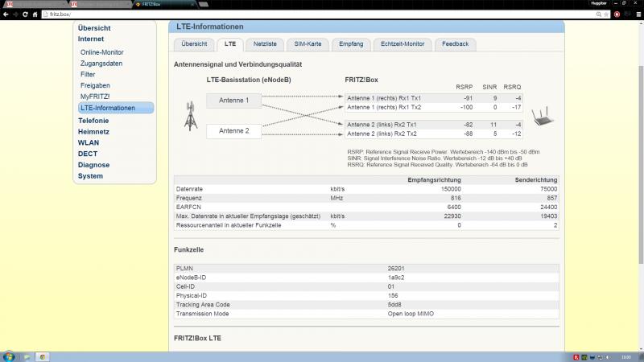Switch to the Empfang tab

click(x=351, y=44)
